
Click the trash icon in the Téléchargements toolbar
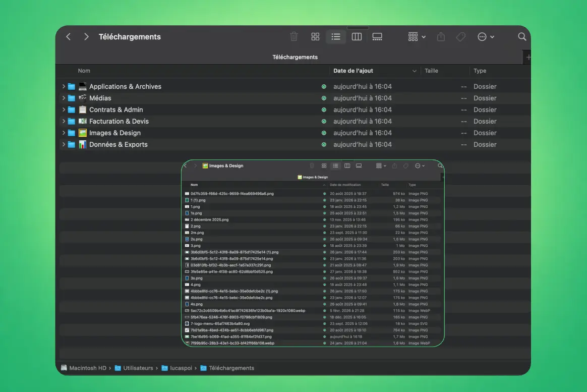(294, 37)
